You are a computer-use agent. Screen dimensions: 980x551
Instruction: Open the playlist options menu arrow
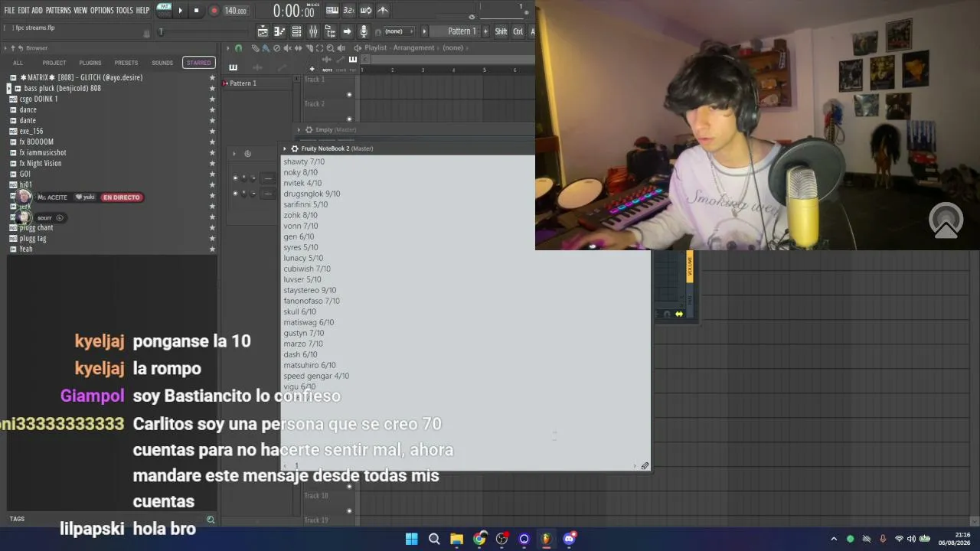227,48
